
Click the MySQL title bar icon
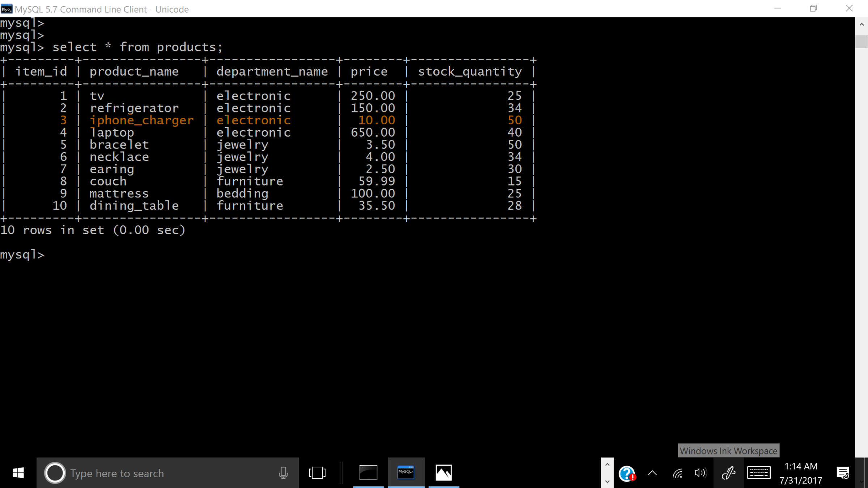[7, 9]
